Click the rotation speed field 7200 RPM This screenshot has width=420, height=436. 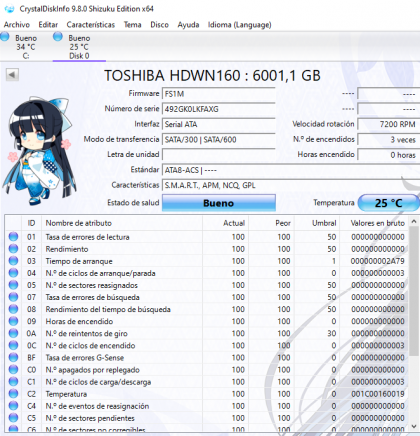click(x=388, y=124)
